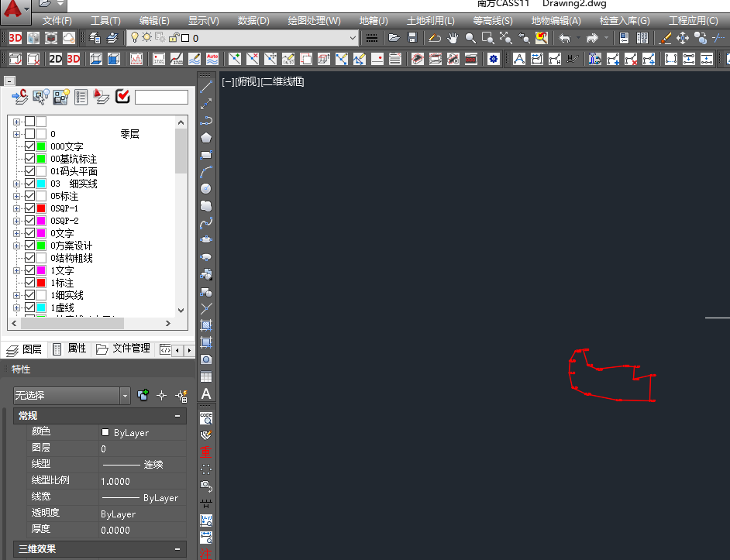Activate the Zoom magnifier tool
730x560 pixels.
pyautogui.click(x=470, y=38)
